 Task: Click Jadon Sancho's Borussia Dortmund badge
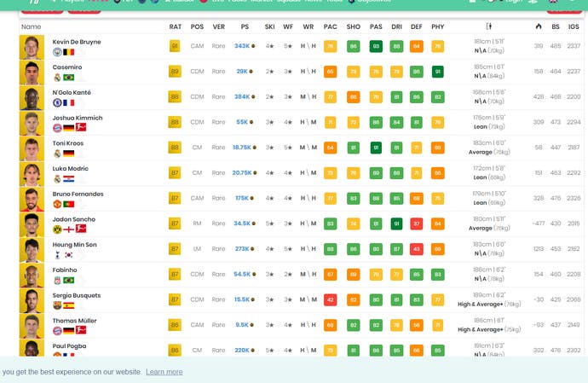pyautogui.click(x=57, y=229)
